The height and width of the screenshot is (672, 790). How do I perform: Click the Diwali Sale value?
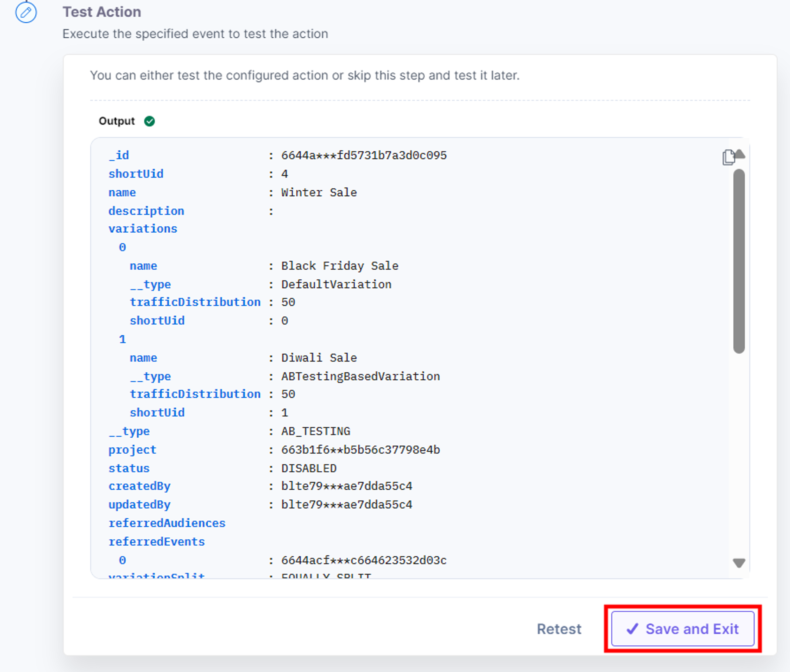[319, 358]
